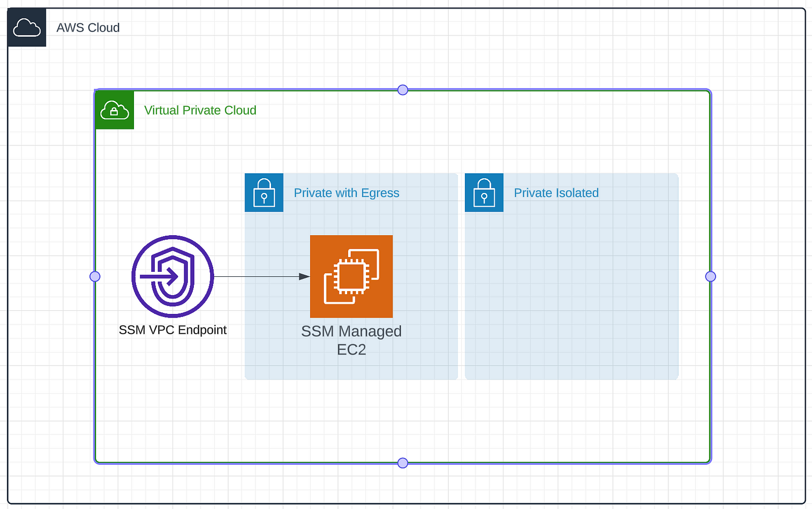Image resolution: width=812 pixels, height=509 pixels.
Task: Click the top connection handle of the VPC
Action: coord(403,90)
